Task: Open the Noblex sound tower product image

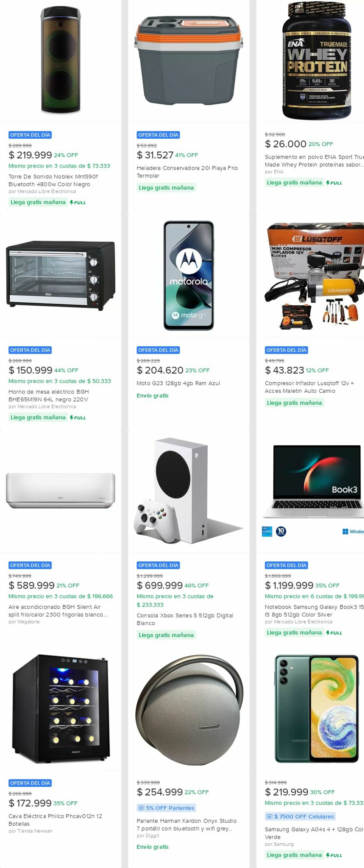Action: [x=61, y=61]
